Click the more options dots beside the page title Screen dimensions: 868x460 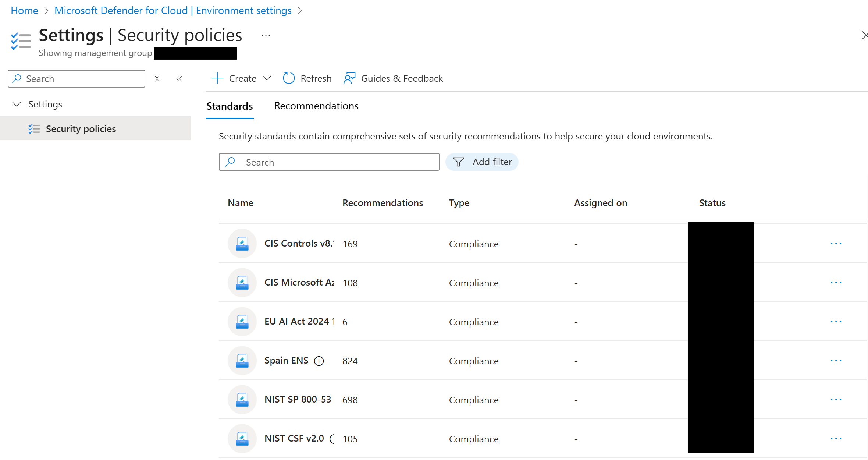pyautogui.click(x=266, y=35)
